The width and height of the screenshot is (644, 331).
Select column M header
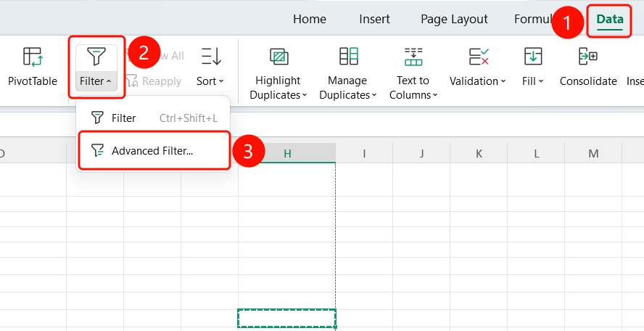[x=593, y=153]
